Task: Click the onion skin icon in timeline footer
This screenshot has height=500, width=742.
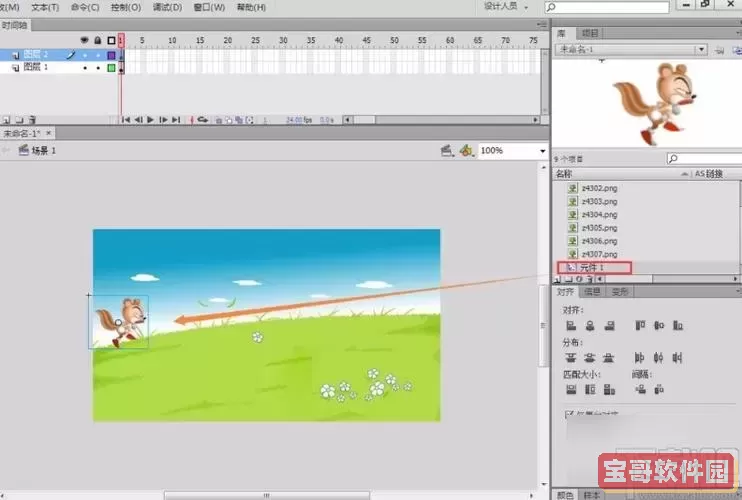Action: 219,120
